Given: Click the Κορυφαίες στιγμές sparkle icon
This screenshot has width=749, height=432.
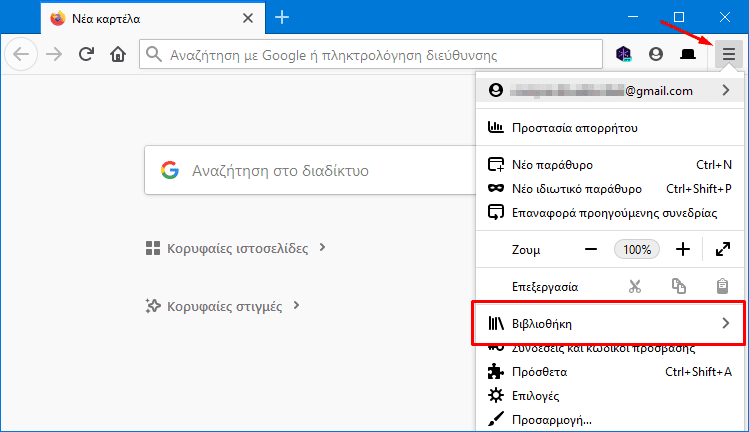Looking at the screenshot, I should [x=153, y=306].
